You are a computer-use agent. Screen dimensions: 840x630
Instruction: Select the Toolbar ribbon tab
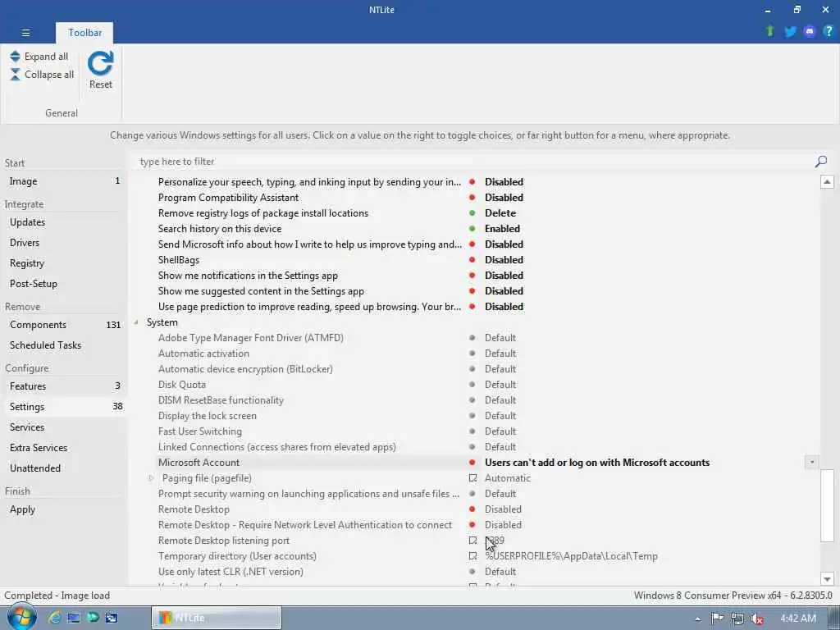pyautogui.click(x=84, y=33)
